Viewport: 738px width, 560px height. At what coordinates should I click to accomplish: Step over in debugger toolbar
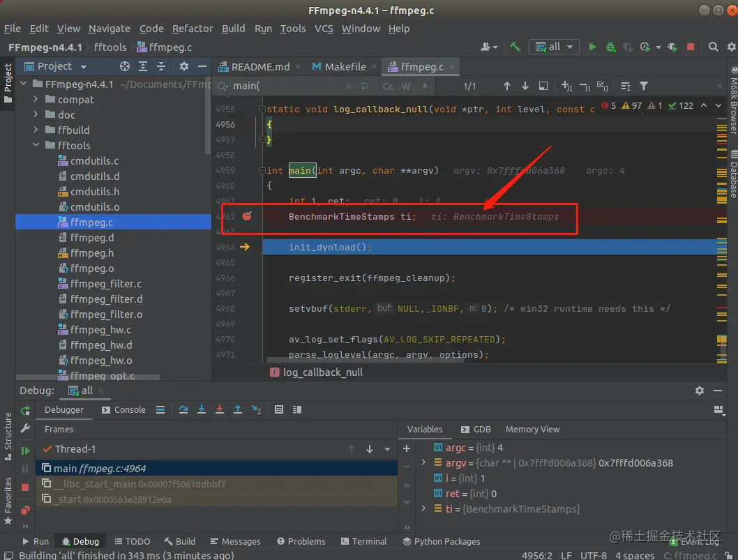183,409
